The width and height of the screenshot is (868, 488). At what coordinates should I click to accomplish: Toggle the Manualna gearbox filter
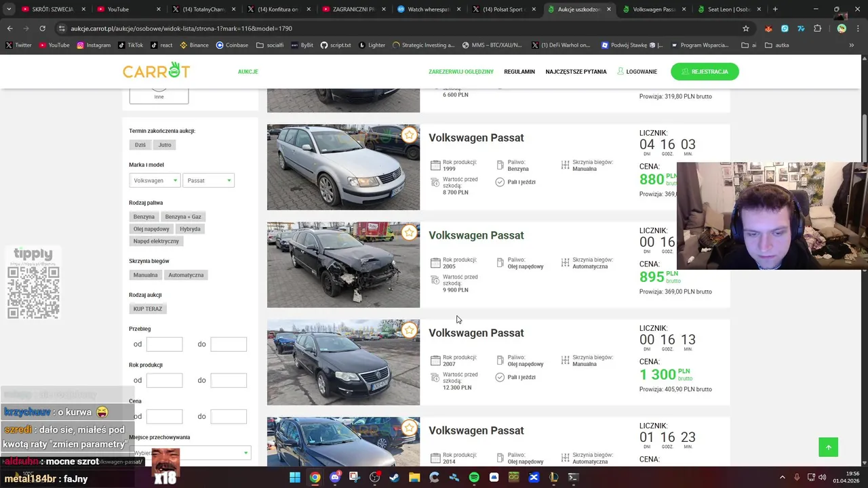[145, 275]
